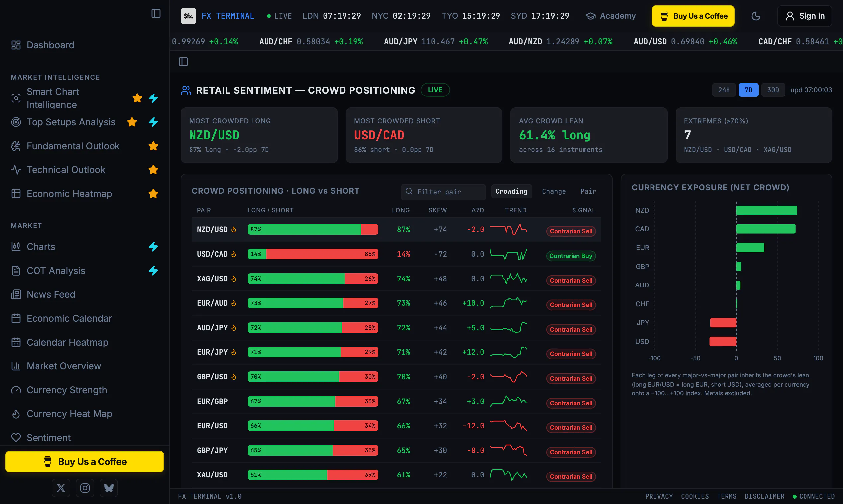The width and height of the screenshot is (843, 504).
Task: Click the NZD green exposure bar
Action: point(767,210)
